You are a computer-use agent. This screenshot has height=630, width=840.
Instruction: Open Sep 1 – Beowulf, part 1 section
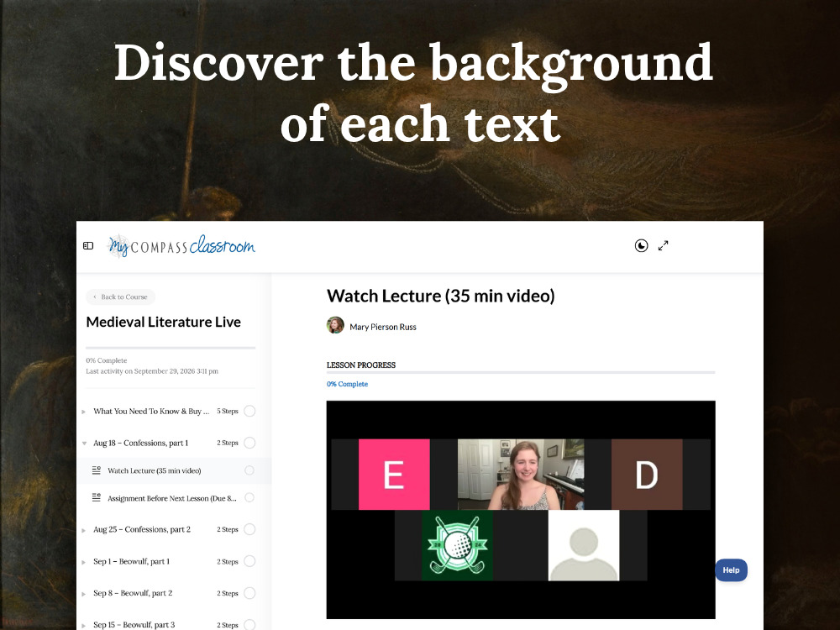pyautogui.click(x=131, y=561)
